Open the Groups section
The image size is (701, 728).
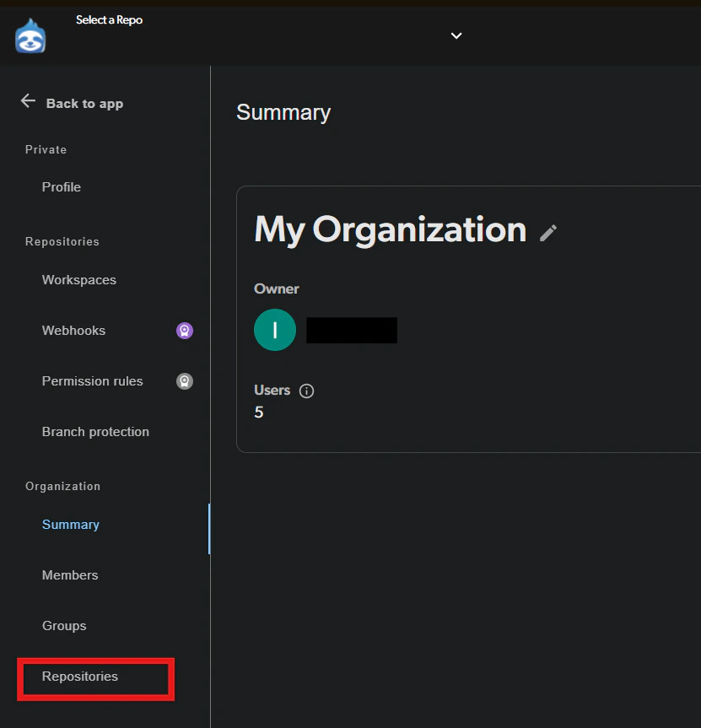[63, 625]
